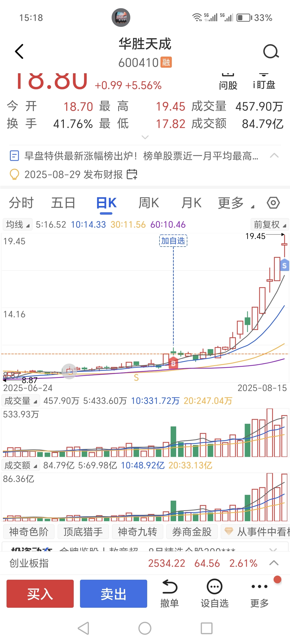The width and height of the screenshot is (290, 644).
Task: Open 更多 chart period dropdown
Action: 236,203
